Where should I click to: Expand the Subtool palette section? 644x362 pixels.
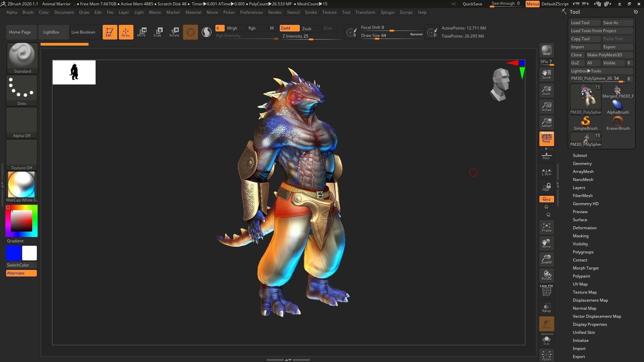580,156
